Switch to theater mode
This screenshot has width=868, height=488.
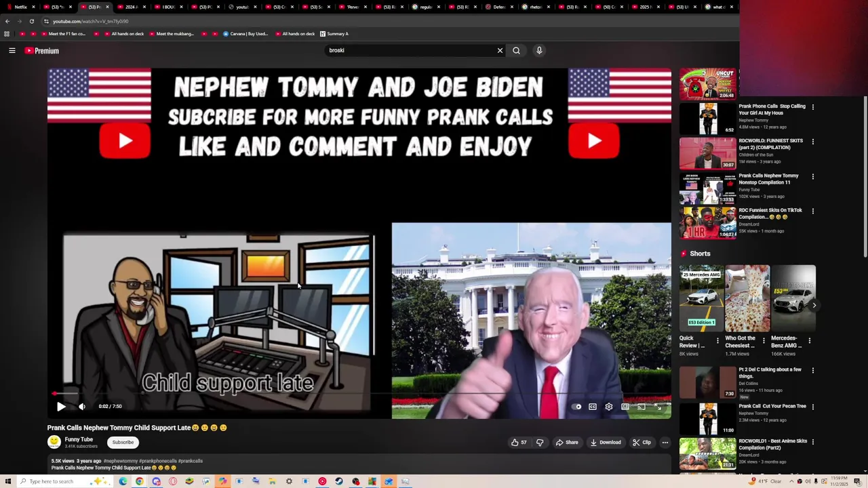click(625, 407)
